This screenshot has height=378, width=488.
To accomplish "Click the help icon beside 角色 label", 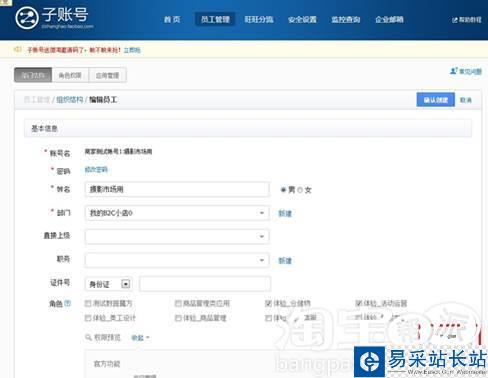I will tap(68, 303).
